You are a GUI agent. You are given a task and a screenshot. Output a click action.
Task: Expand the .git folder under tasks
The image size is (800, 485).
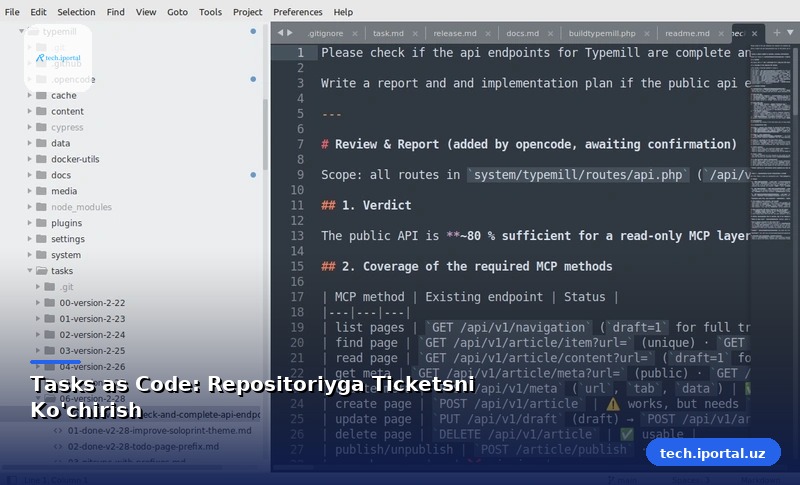(x=38, y=287)
